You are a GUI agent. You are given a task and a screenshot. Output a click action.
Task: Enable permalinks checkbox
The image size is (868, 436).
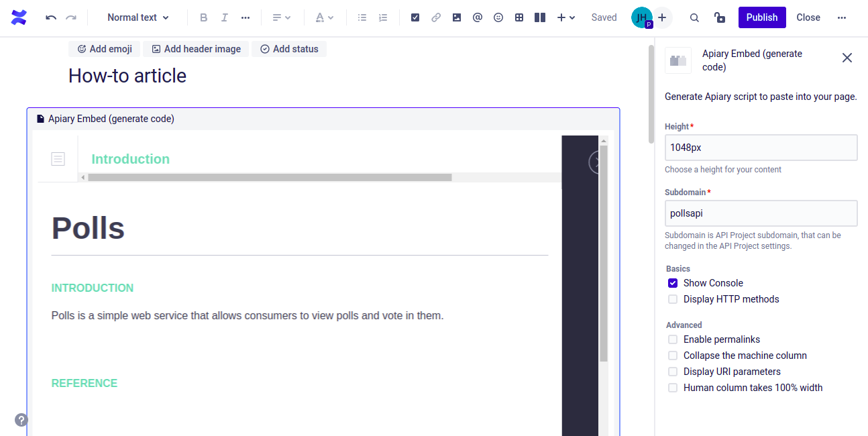click(x=673, y=339)
